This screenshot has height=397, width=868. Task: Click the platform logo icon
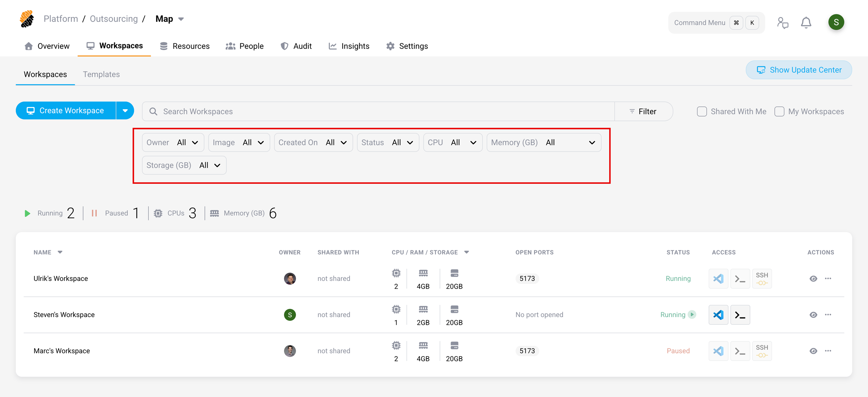27,19
